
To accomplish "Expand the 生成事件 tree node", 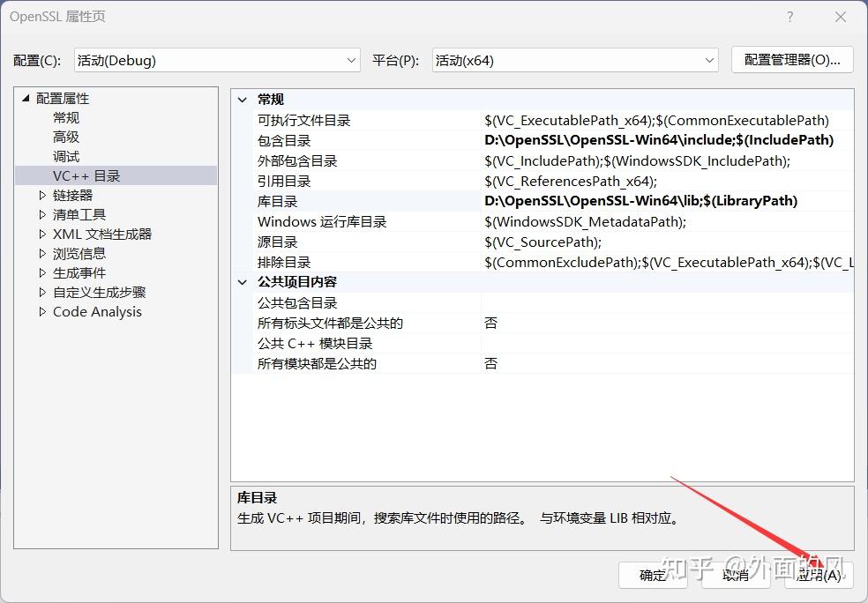I will click(42, 272).
